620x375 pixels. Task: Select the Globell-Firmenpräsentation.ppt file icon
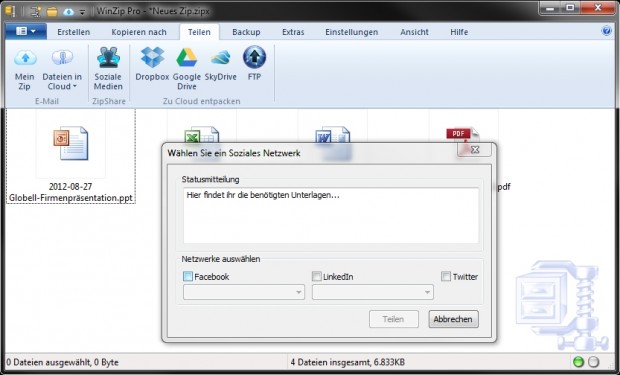(71, 143)
